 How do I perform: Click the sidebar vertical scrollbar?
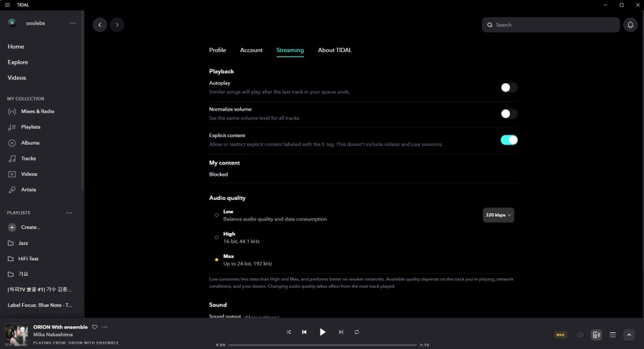click(x=83, y=101)
